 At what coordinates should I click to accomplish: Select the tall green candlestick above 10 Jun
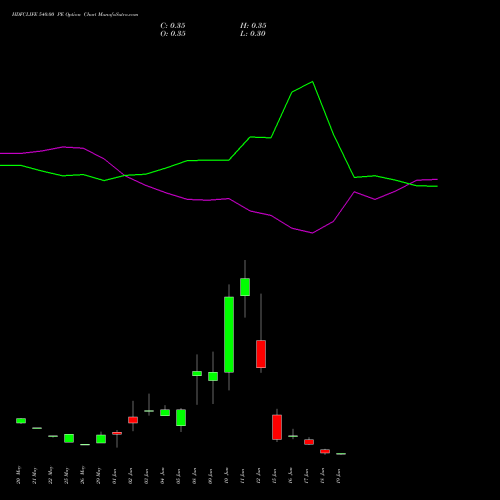229,335
